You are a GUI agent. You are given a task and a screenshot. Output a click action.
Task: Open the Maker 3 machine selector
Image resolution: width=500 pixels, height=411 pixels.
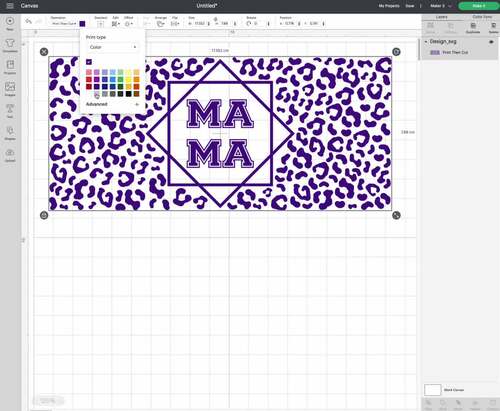click(x=441, y=6)
